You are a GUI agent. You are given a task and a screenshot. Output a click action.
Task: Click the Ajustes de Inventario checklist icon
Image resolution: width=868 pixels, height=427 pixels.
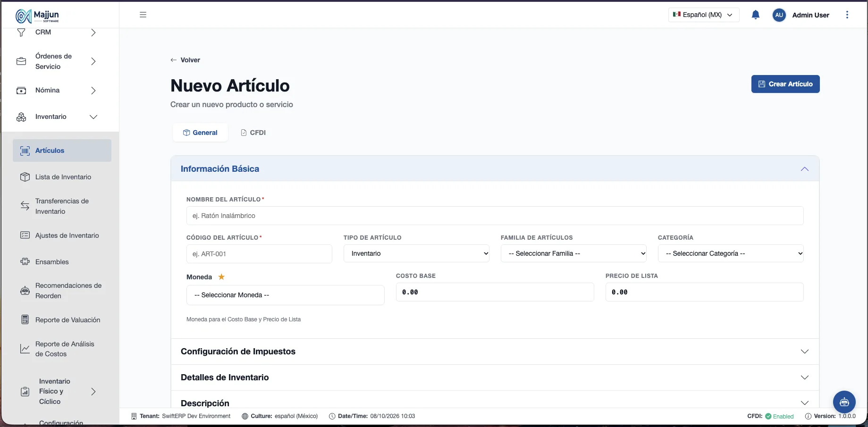coord(25,235)
